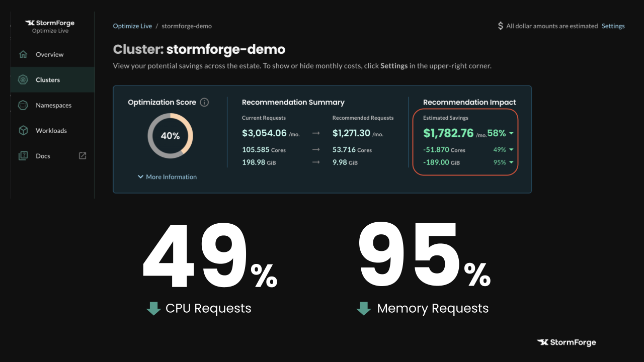Open the 58% savings dropdown arrow

[x=511, y=134]
